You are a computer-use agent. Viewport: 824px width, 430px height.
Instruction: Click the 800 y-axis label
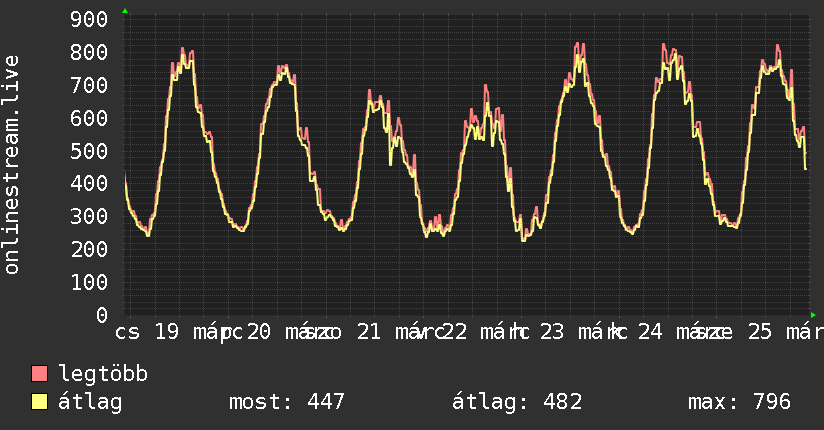click(89, 52)
